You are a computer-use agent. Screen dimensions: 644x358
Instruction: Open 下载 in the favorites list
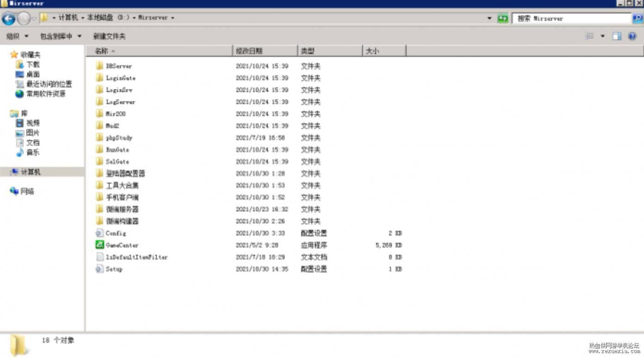click(x=32, y=64)
